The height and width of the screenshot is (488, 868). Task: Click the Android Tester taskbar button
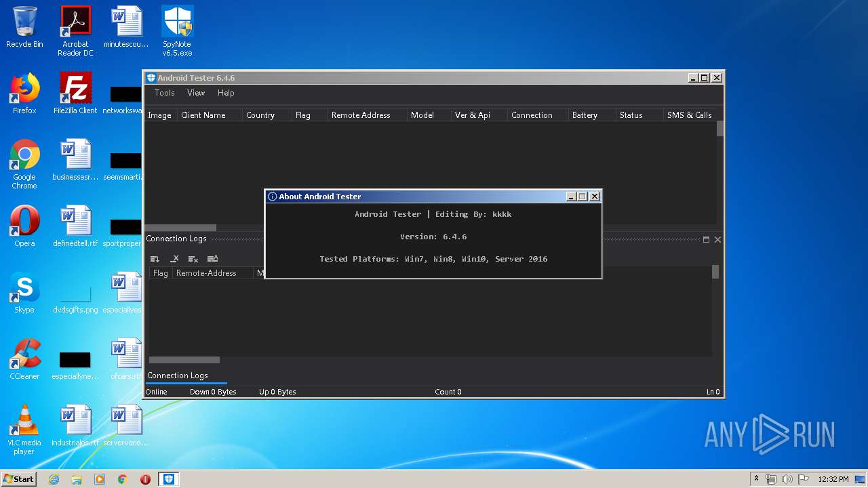169,479
